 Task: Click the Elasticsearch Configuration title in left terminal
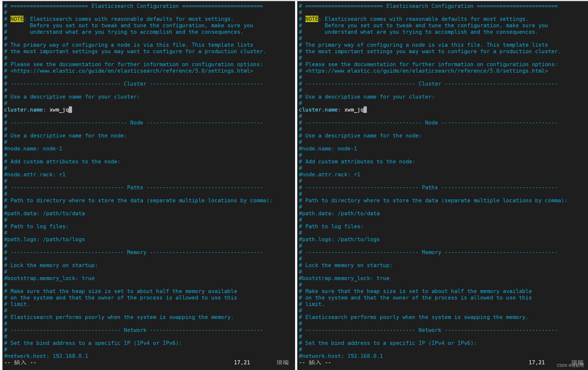(135, 6)
